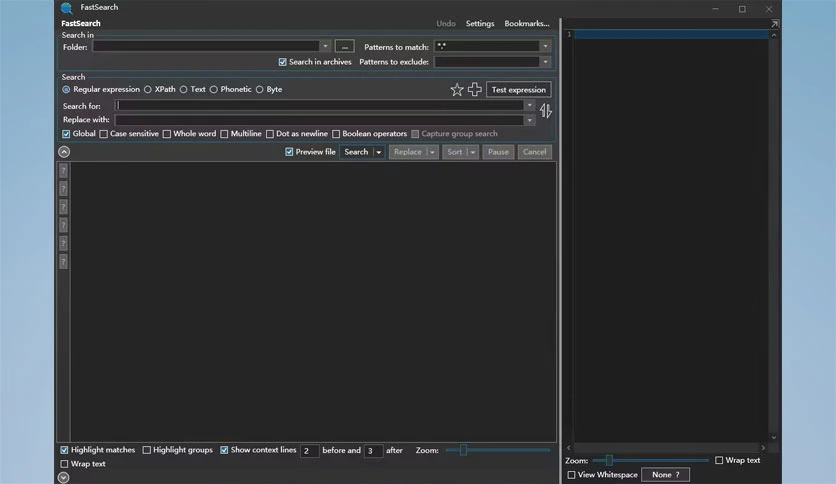Screen dimensions: 836x484
Task: Click the None encoding button
Action: pyautogui.click(x=665, y=474)
